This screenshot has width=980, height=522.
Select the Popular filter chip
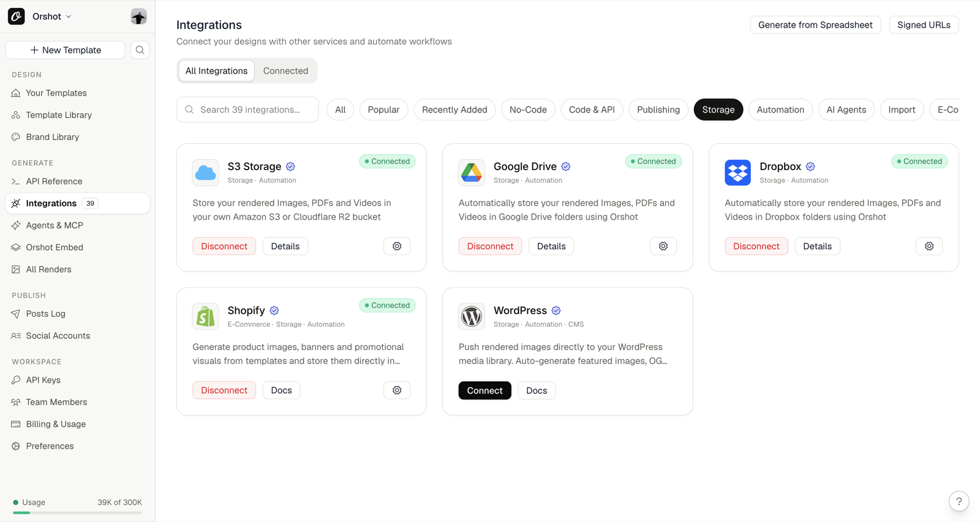383,110
